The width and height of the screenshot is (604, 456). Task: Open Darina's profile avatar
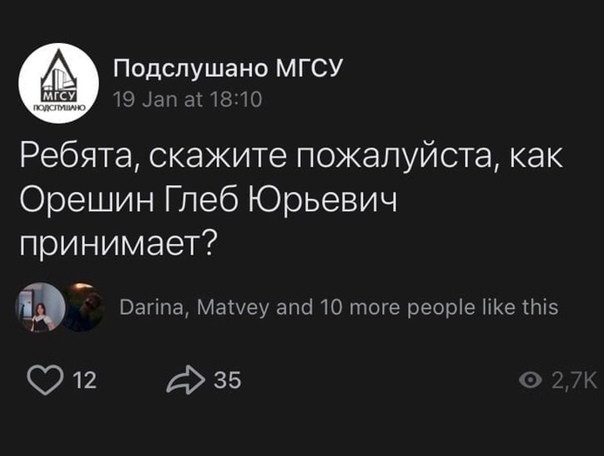[x=40, y=307]
